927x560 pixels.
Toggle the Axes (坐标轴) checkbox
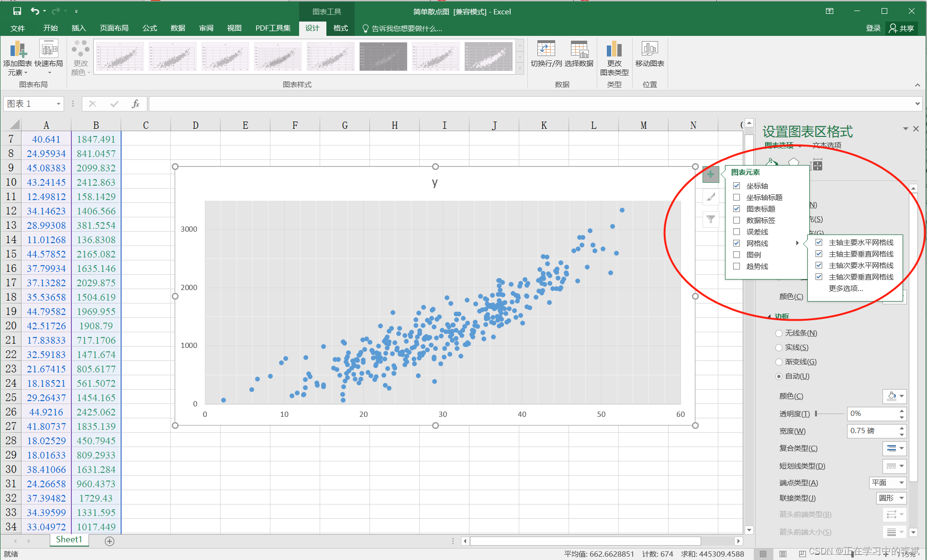[x=737, y=186]
